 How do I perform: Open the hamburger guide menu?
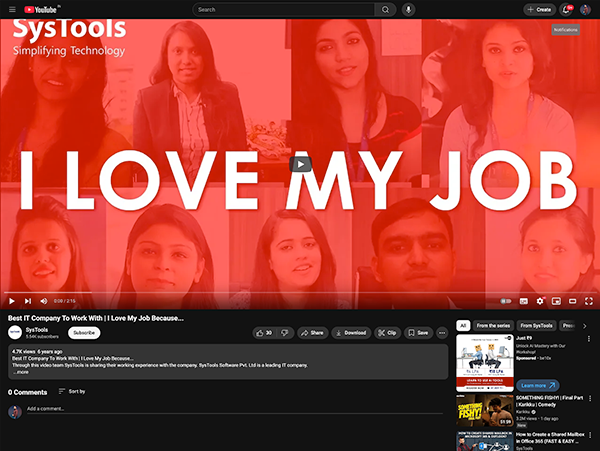pyautogui.click(x=12, y=10)
